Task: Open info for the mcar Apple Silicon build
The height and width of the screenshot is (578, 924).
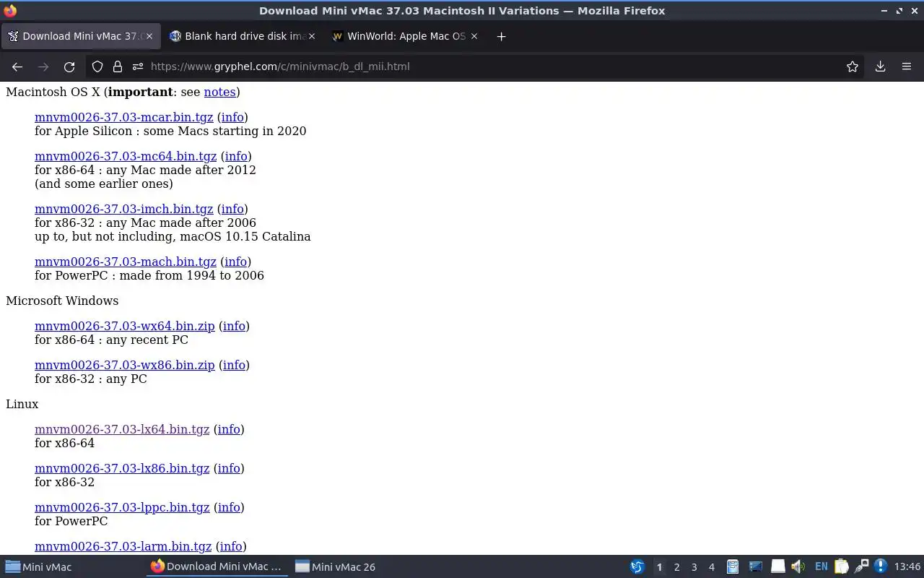Action: [x=232, y=117]
